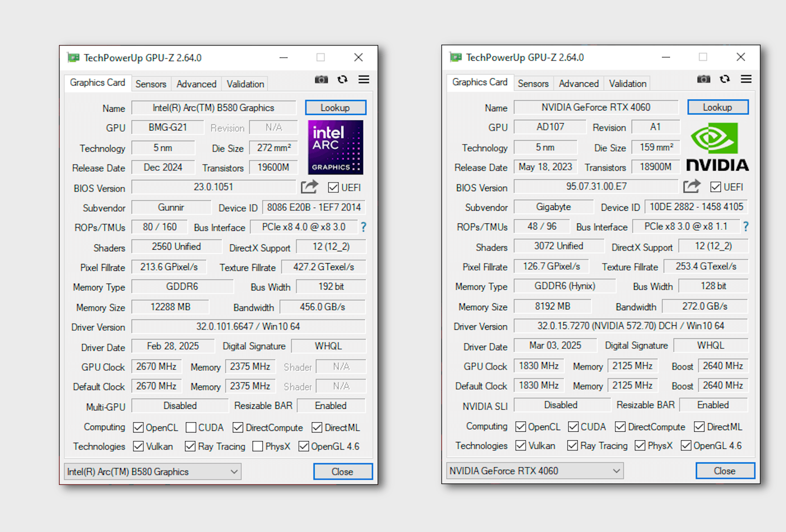This screenshot has height=532, width=786.
Task: Click Device ID value 8086 E20B - 1EF7 2014
Action: pos(314,207)
